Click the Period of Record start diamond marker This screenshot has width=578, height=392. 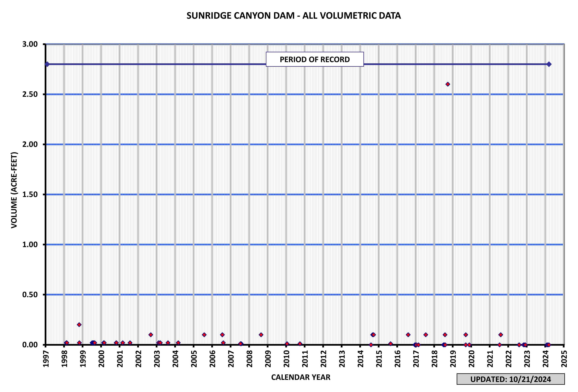47,64
